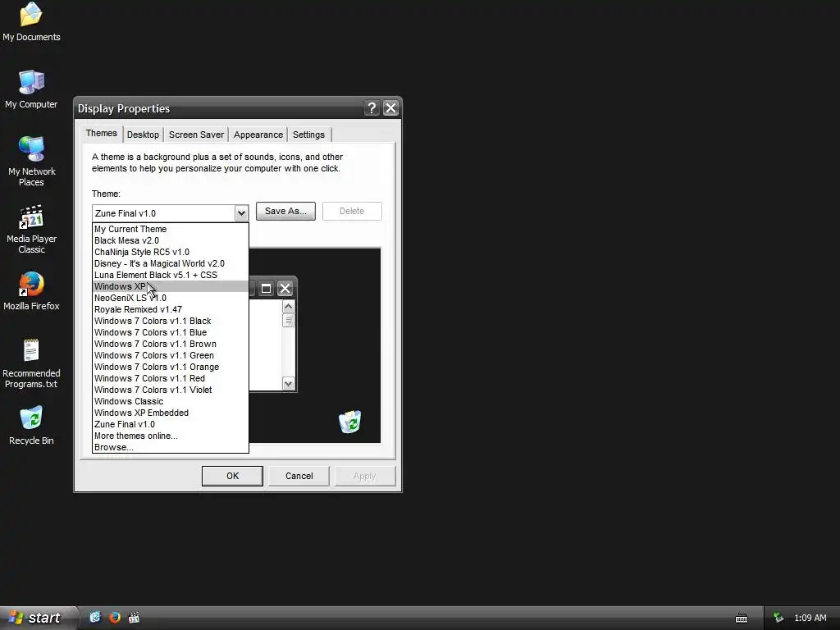Click the keyboard icon in the taskbar
Viewport: 840px width, 630px height.
pos(742,619)
